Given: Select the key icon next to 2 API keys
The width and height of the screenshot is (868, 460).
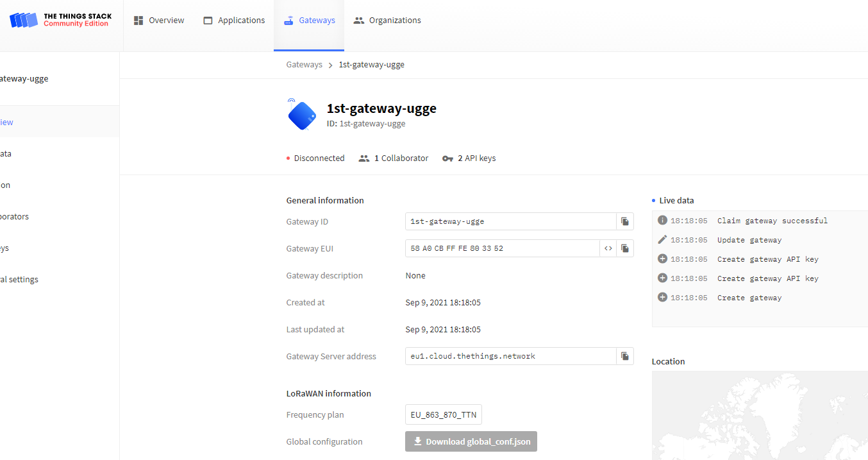Looking at the screenshot, I should tap(447, 158).
